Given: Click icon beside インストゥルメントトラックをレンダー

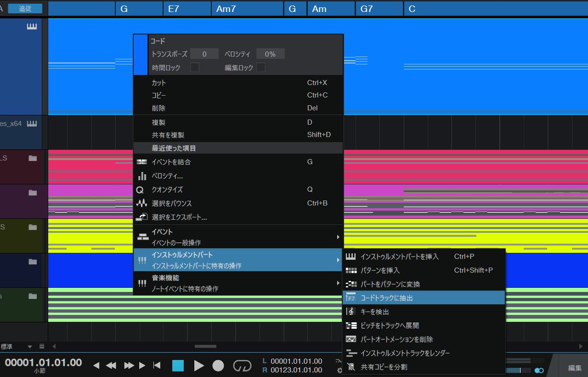Looking at the screenshot, I should point(351,353).
